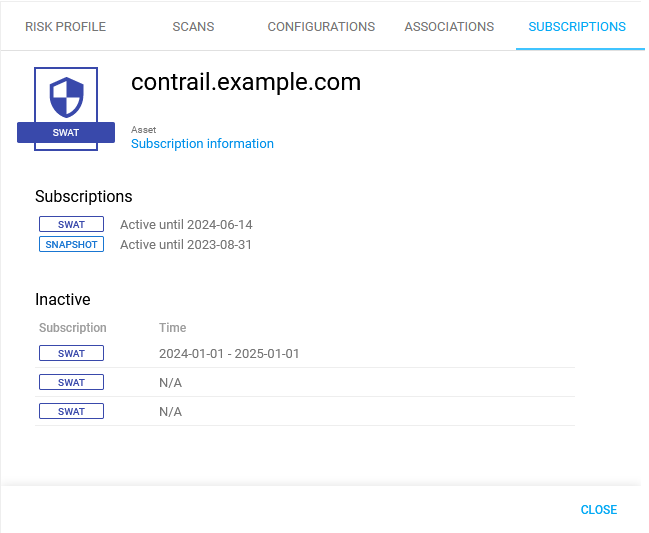Go to the Configurations tab

pos(321,27)
